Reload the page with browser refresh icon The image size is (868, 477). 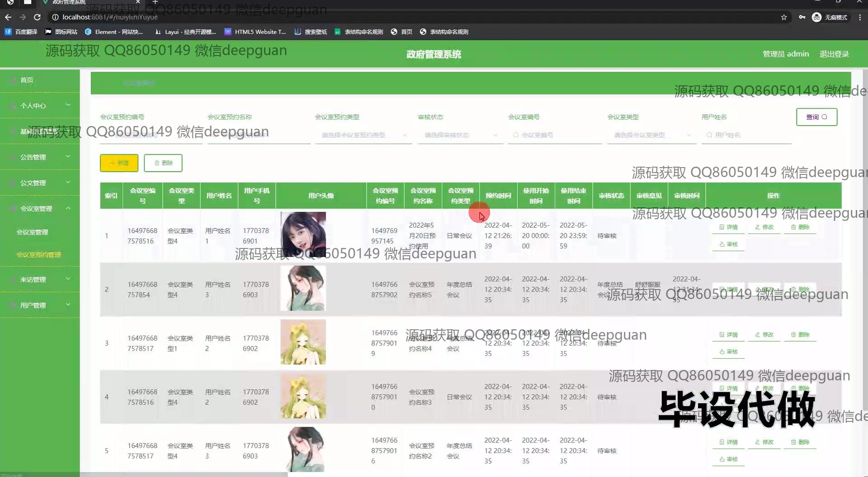[x=38, y=17]
